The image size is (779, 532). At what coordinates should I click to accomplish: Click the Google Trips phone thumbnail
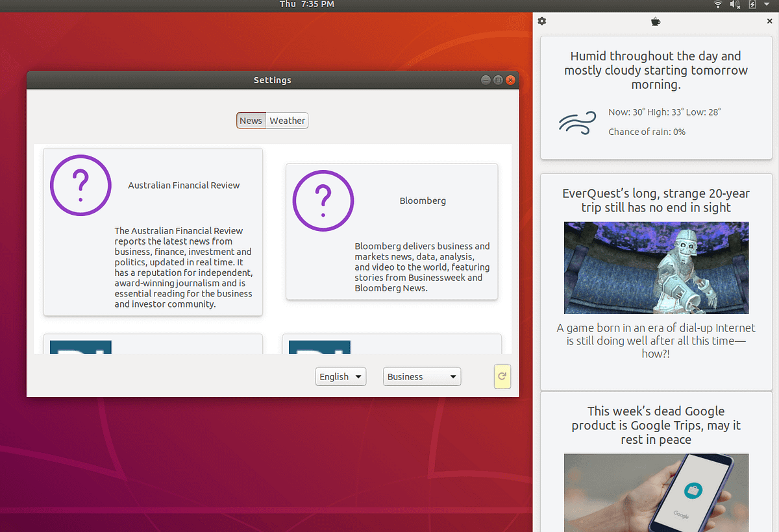[656, 492]
